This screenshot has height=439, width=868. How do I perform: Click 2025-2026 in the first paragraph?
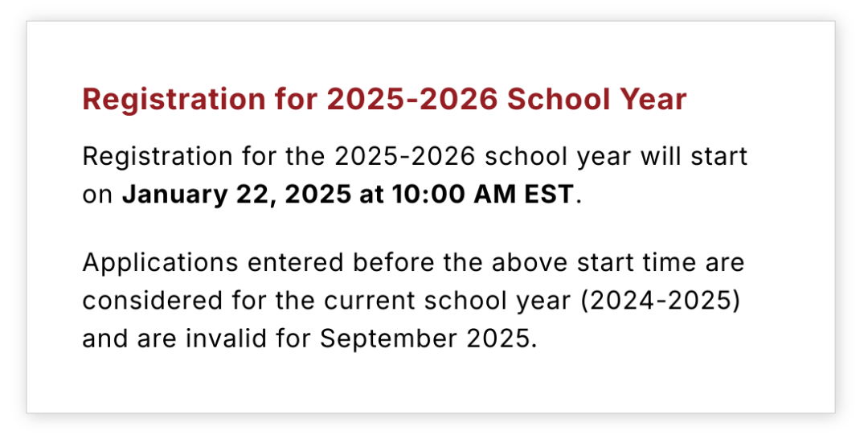pos(404,157)
